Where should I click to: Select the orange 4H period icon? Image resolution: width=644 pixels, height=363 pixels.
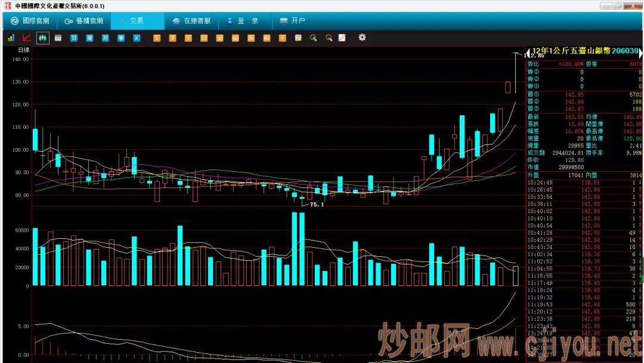[267, 38]
